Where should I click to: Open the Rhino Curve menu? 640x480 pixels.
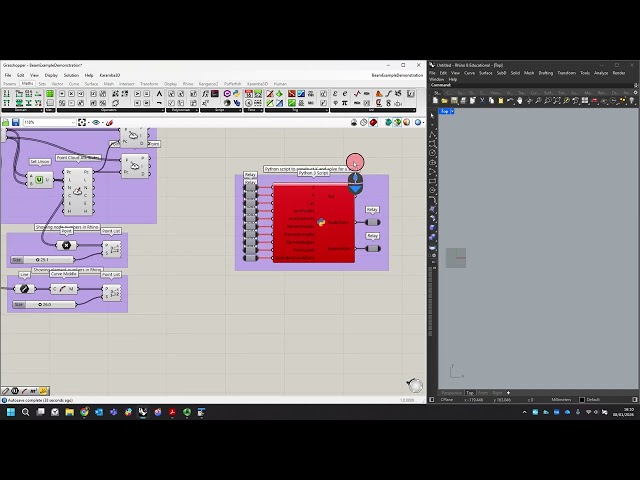click(469, 73)
